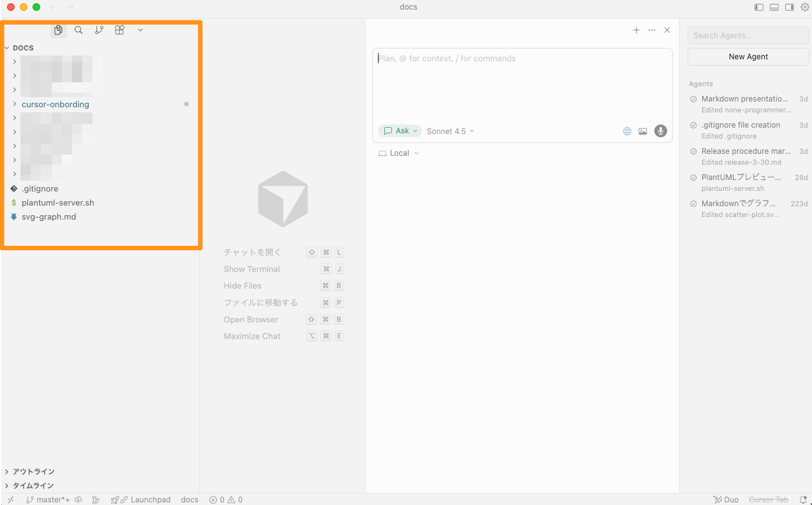The width and height of the screenshot is (812, 505).
Task: Collapse the DOCS root folder
Action: click(x=23, y=48)
